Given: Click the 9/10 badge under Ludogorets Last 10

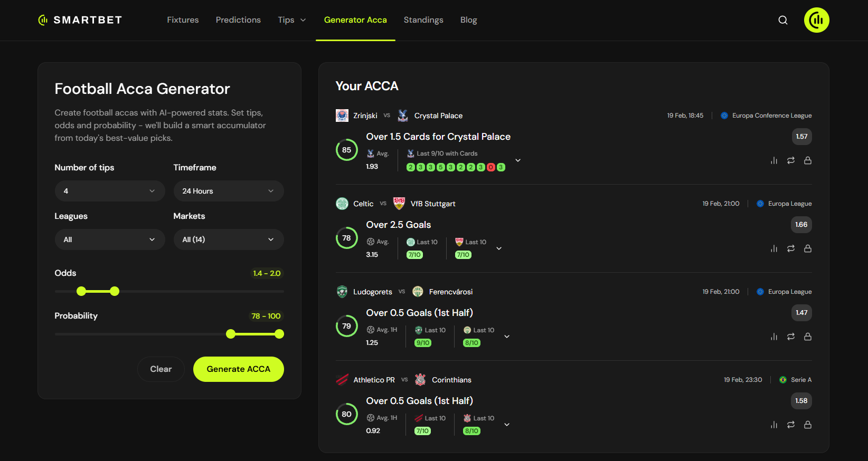Looking at the screenshot, I should tap(423, 343).
